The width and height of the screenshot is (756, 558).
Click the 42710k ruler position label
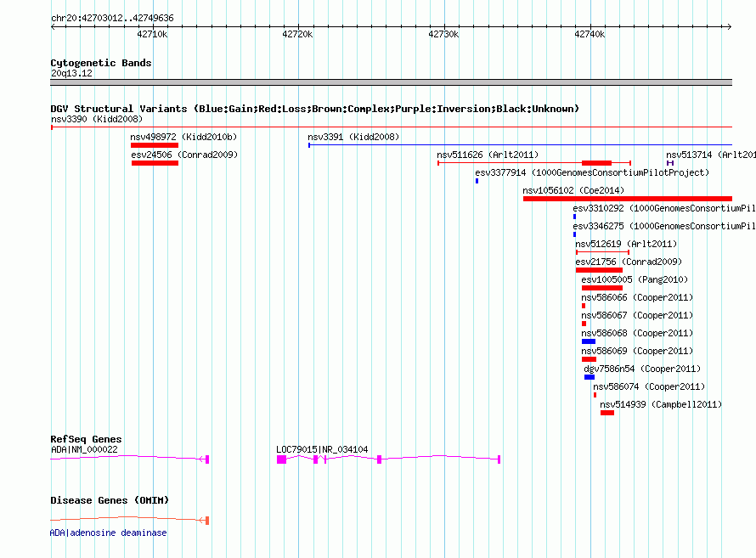pyautogui.click(x=152, y=34)
